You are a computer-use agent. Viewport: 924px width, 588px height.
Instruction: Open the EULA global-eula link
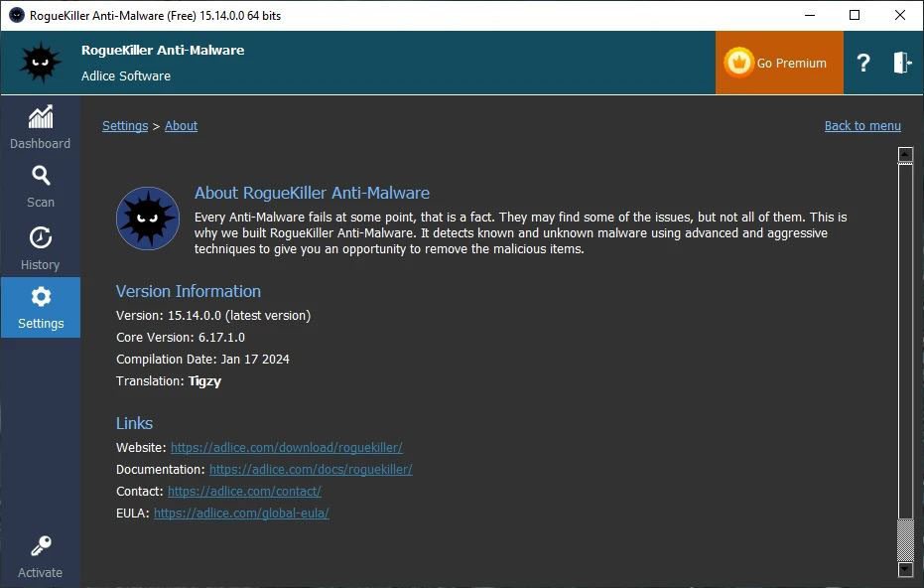[x=241, y=514]
